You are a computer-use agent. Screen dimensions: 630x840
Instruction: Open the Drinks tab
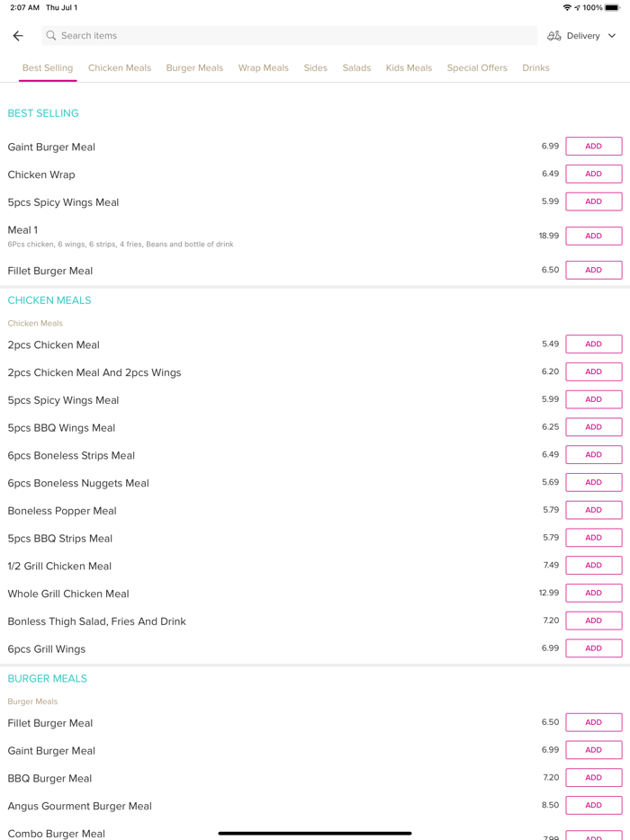point(535,68)
